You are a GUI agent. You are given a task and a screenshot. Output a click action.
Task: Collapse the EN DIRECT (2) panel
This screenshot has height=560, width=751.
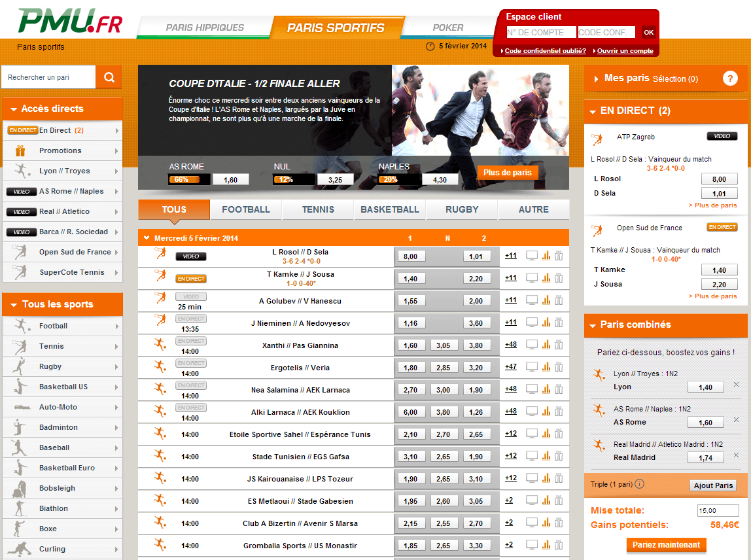(x=593, y=112)
